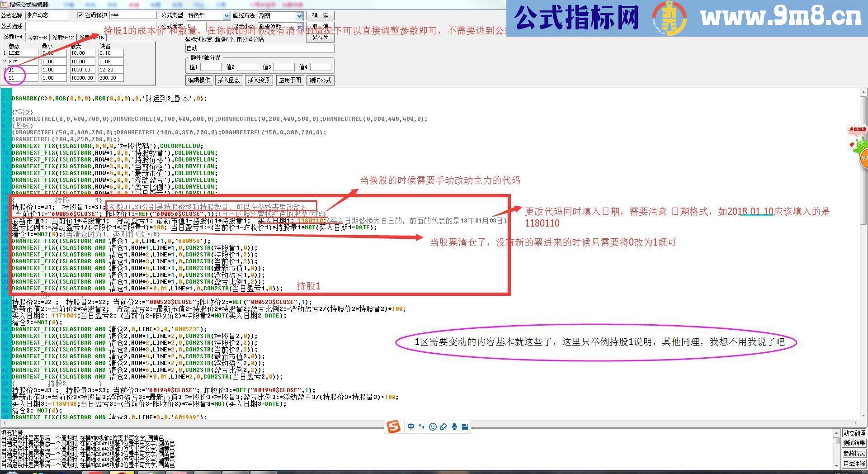The height and width of the screenshot is (474, 868).
Task: Click the ROW default value 0.05
Action: click(x=111, y=62)
